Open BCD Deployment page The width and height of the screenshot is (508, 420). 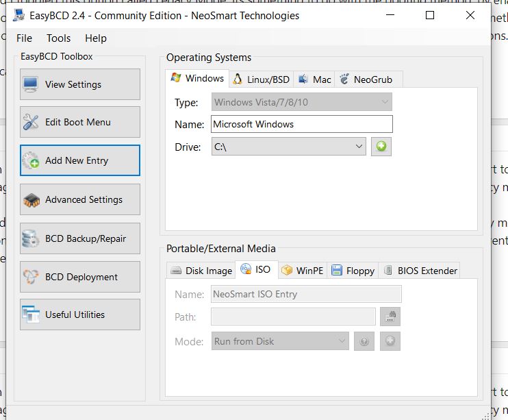coord(79,277)
